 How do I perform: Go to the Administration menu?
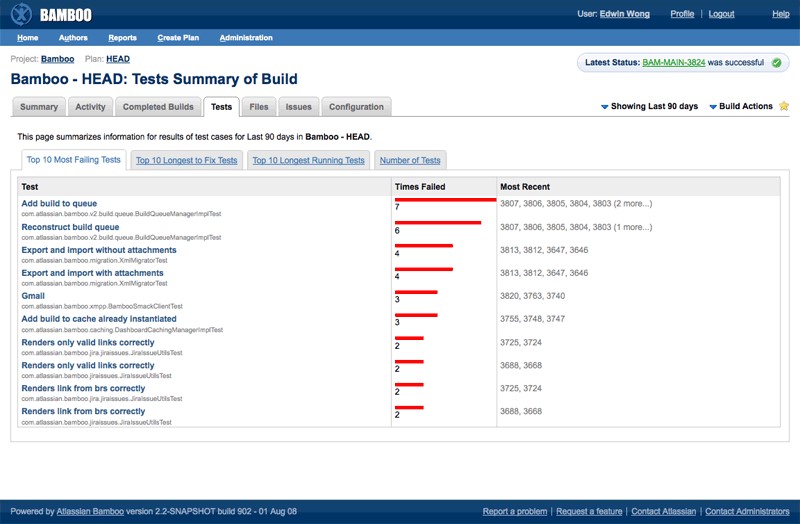245,38
